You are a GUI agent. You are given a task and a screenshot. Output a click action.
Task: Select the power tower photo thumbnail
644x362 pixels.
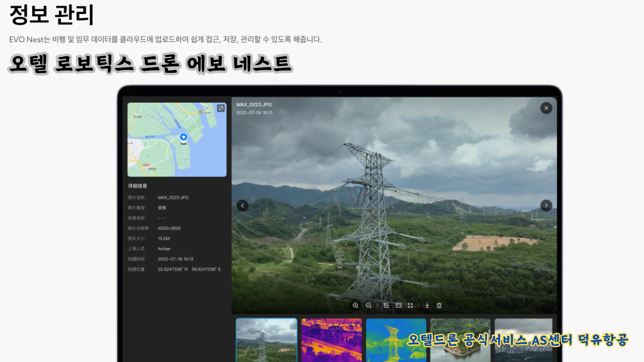click(x=267, y=340)
